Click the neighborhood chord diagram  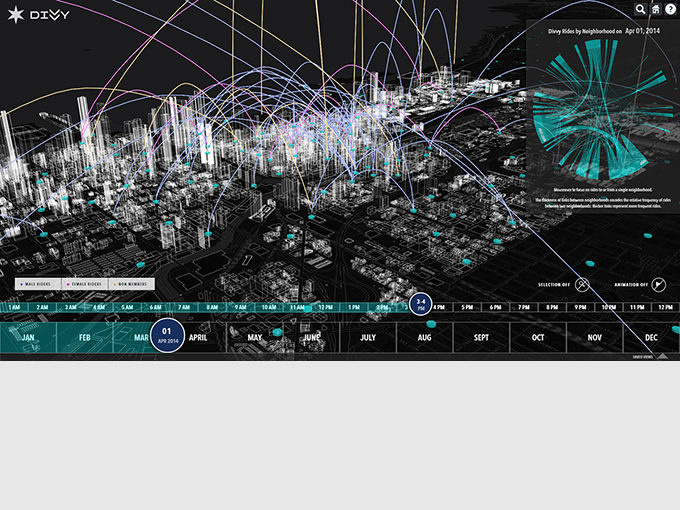point(601,110)
